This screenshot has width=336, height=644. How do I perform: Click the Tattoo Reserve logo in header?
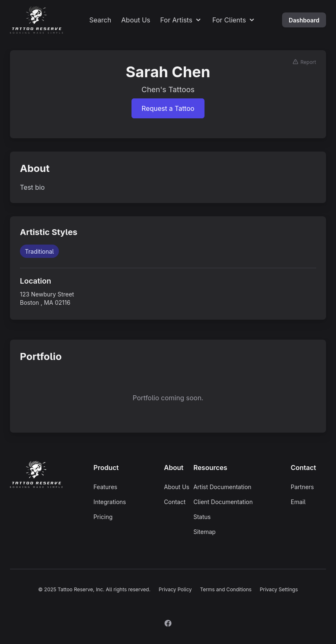(36, 19)
